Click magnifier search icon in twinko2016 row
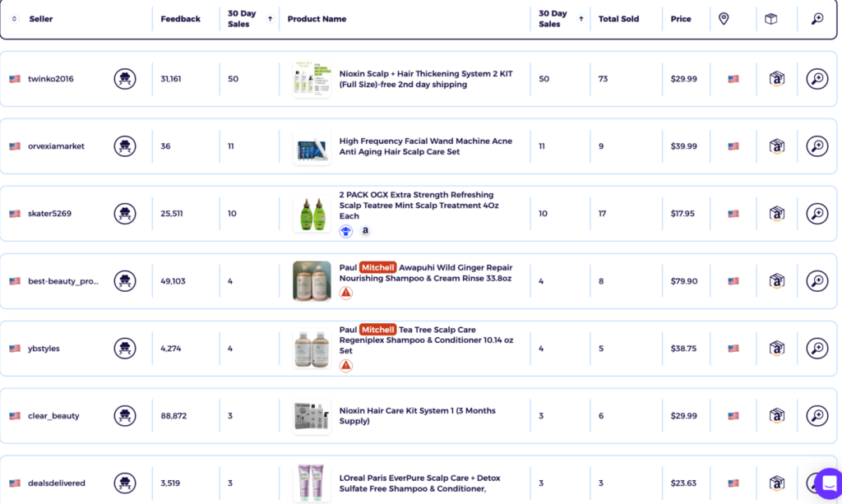The image size is (842, 504). click(817, 79)
